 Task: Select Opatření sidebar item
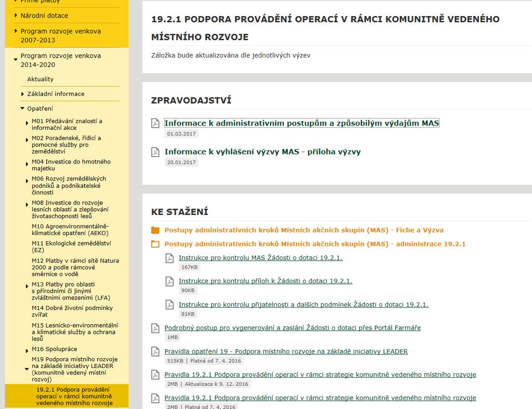(x=40, y=108)
